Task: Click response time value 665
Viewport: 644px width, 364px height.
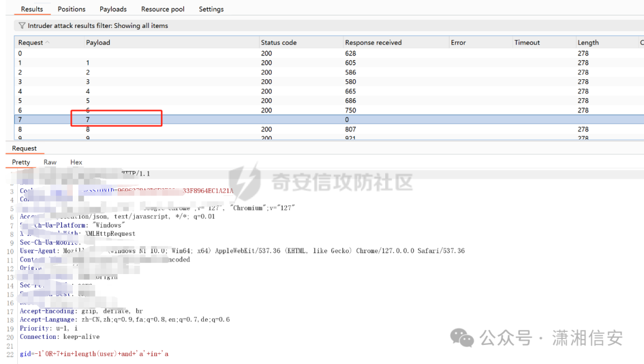Action: [x=351, y=91]
